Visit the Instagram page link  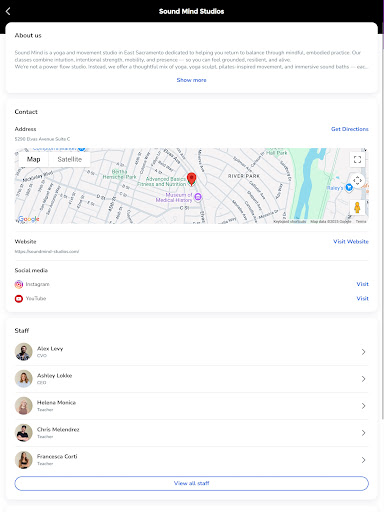click(x=362, y=284)
